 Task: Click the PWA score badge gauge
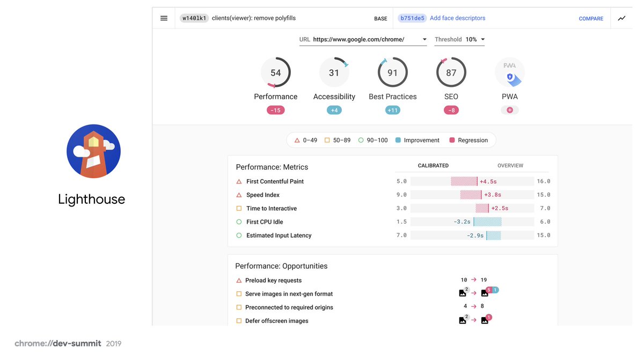(x=509, y=72)
